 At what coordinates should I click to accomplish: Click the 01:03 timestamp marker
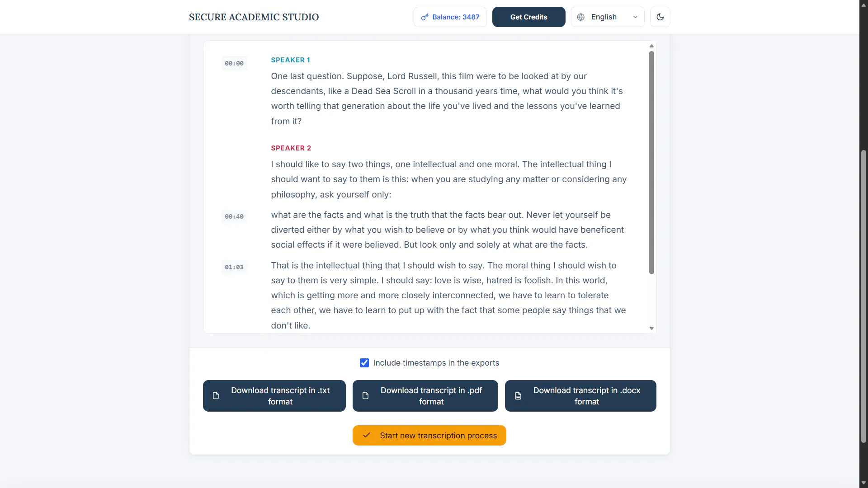tap(234, 267)
